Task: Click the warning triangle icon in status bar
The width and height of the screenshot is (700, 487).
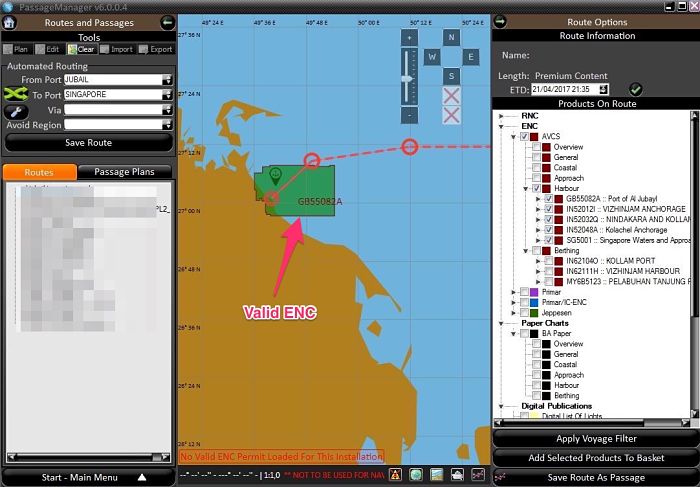Action: [x=395, y=474]
